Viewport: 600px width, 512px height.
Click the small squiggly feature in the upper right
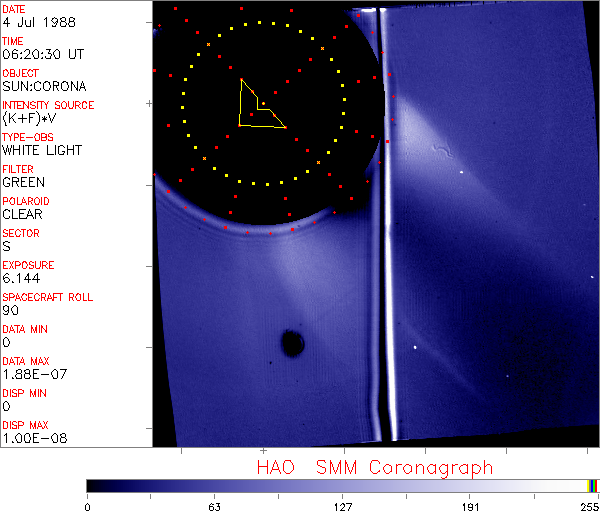pyautogui.click(x=441, y=152)
